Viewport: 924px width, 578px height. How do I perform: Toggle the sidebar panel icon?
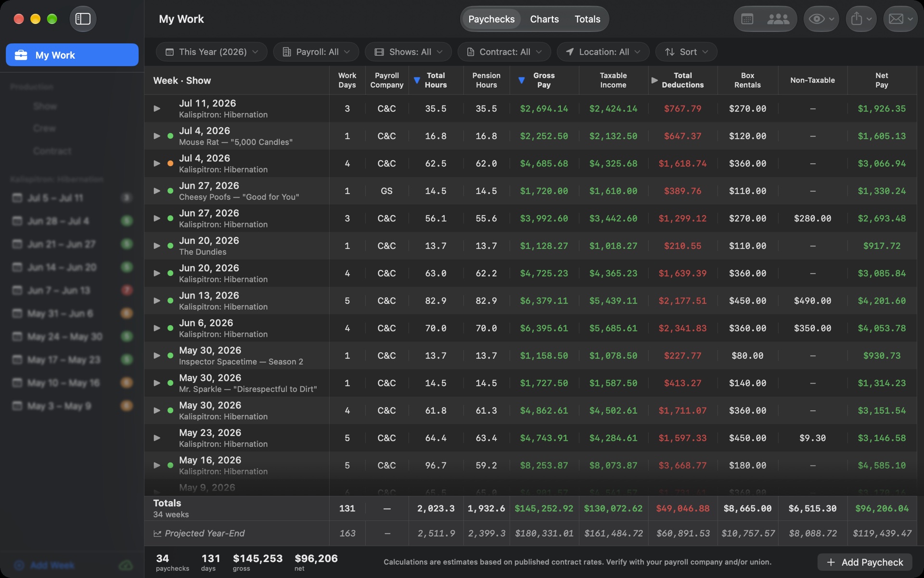(x=83, y=19)
